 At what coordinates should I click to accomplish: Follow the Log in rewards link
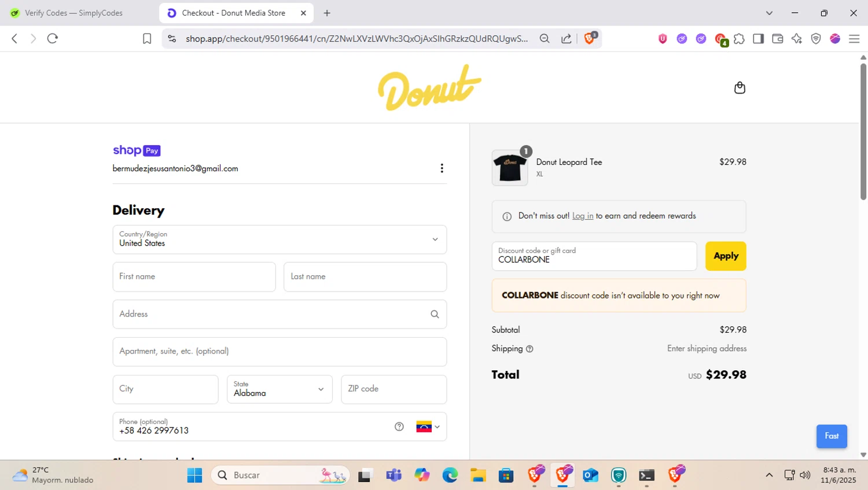[583, 216]
